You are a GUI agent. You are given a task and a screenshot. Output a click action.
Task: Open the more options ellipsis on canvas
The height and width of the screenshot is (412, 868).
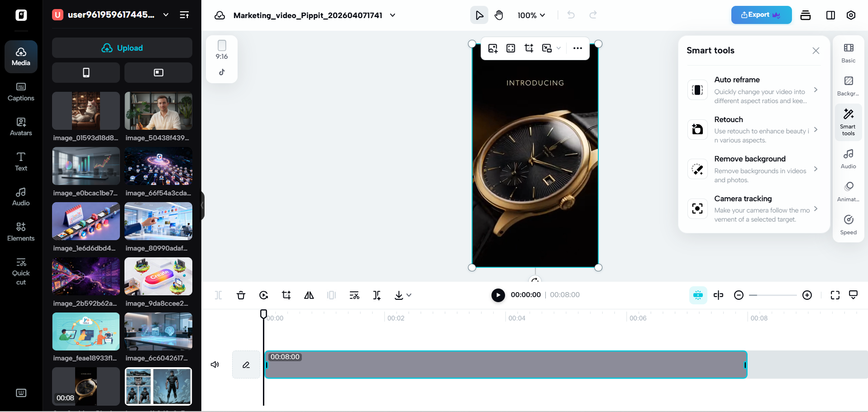[577, 48]
